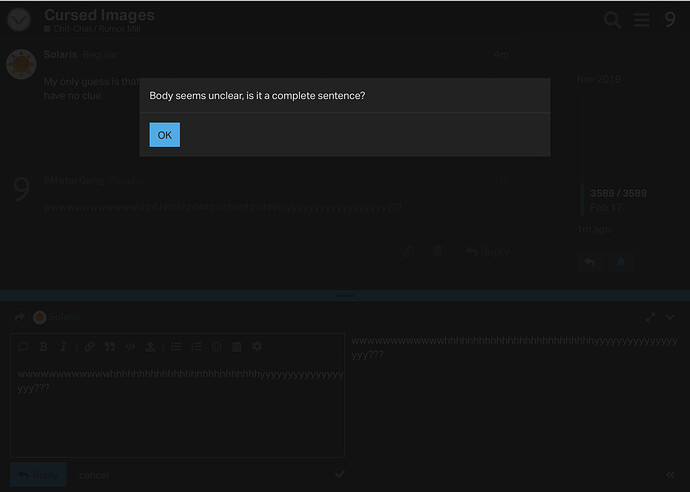Open the emoji picker in the composer
The height and width of the screenshot is (492, 690).
point(217,347)
